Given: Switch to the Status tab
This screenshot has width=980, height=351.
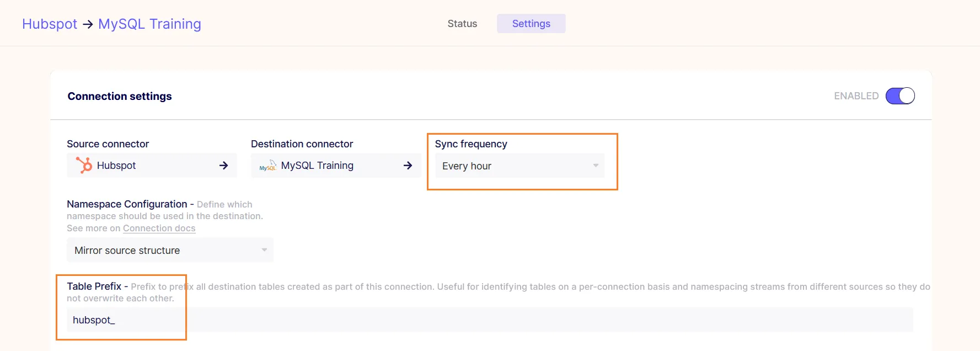Looking at the screenshot, I should tap(462, 24).
